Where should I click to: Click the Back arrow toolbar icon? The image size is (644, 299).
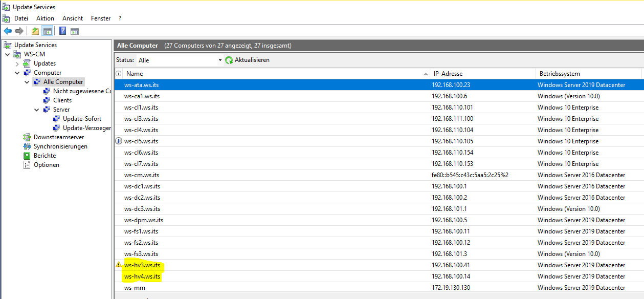coord(8,31)
